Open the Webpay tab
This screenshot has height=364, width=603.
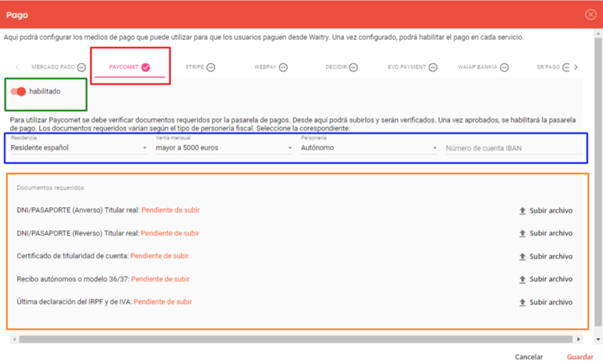click(271, 67)
